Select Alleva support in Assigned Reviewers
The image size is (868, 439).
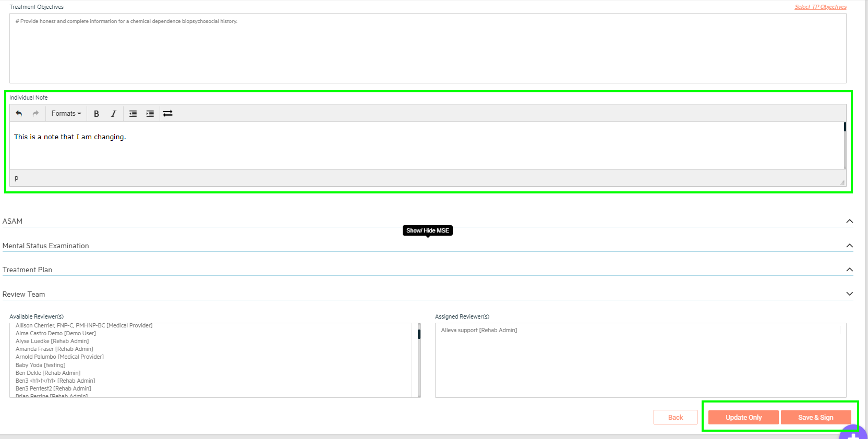pos(479,330)
